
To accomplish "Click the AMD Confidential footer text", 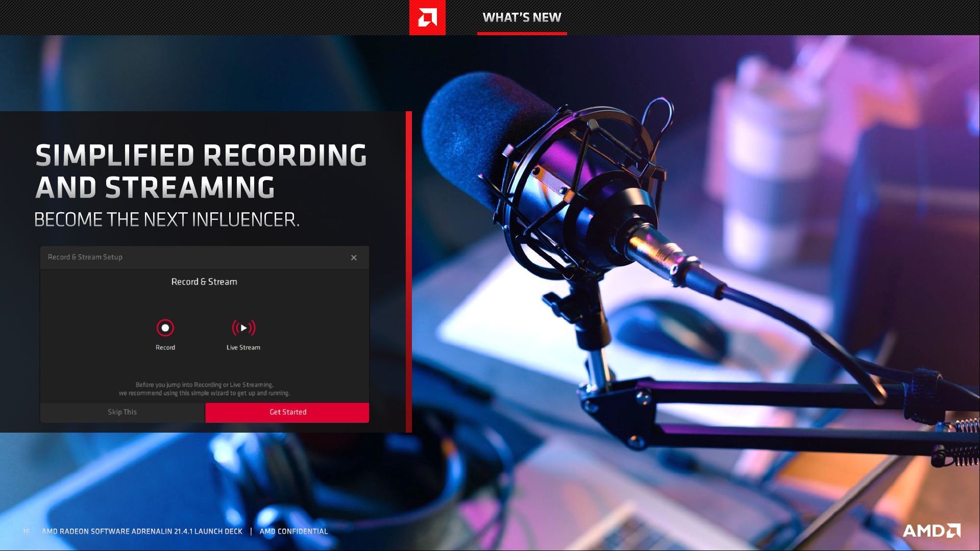I will (x=294, y=531).
